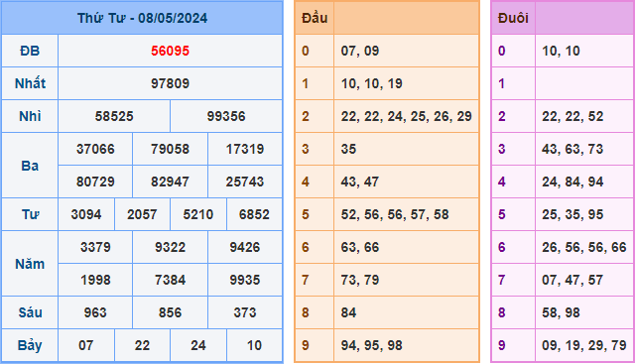Click the date header Thứ Tư - 08/05/2024
The image size is (636, 364).
(x=142, y=18)
